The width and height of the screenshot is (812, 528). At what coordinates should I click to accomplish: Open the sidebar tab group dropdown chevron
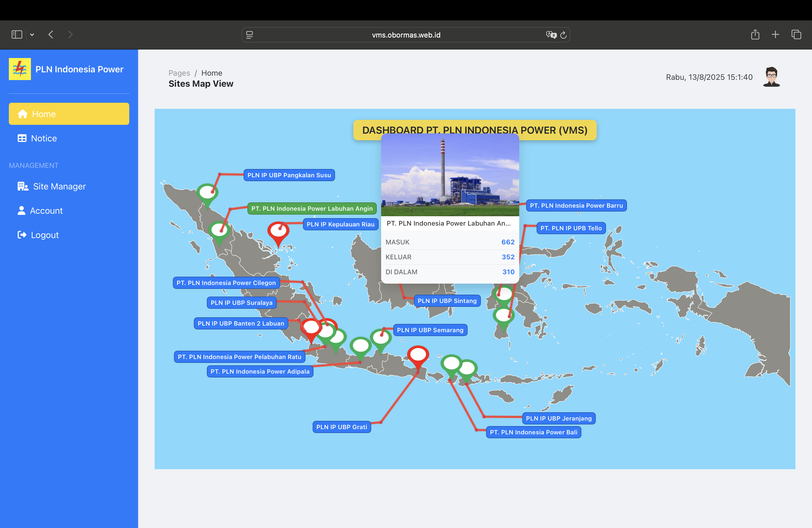pos(32,35)
